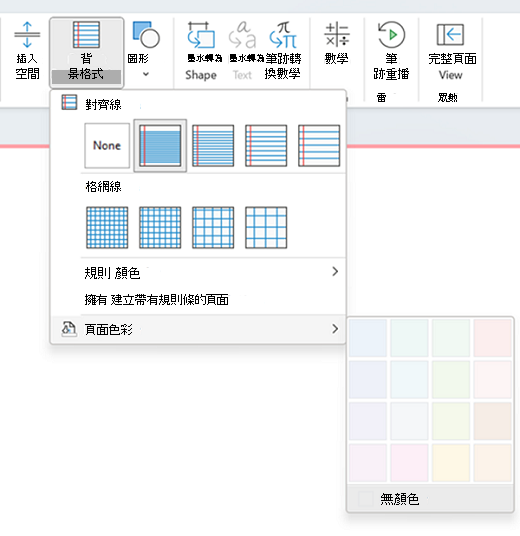Select the third grid lines style
This screenshot has width=520, height=536.
point(213,227)
